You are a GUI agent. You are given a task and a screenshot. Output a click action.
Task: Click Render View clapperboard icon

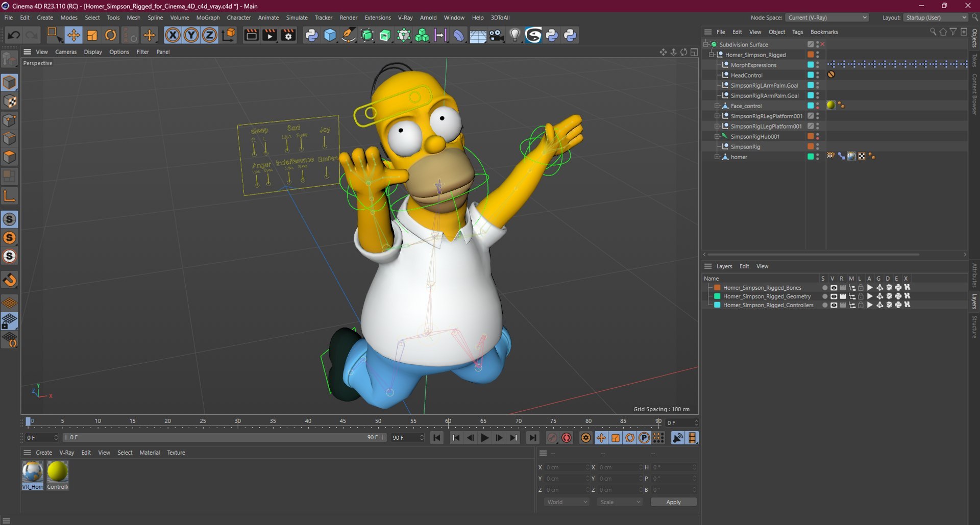tap(251, 35)
